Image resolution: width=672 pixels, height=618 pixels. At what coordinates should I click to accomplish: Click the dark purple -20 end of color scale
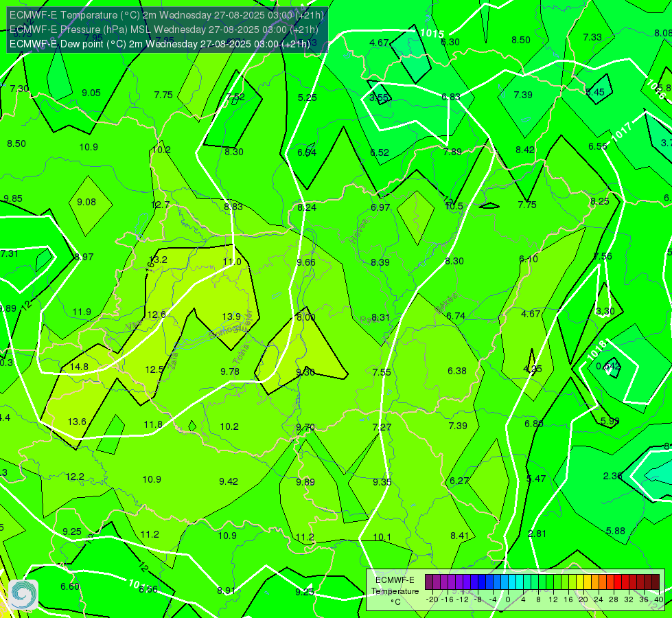coord(428,582)
